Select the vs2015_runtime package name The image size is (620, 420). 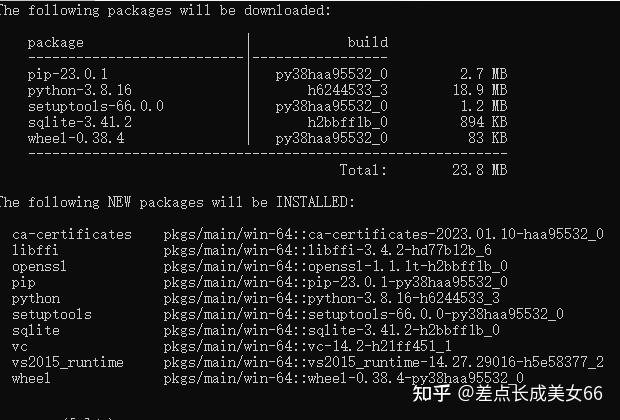(68, 362)
